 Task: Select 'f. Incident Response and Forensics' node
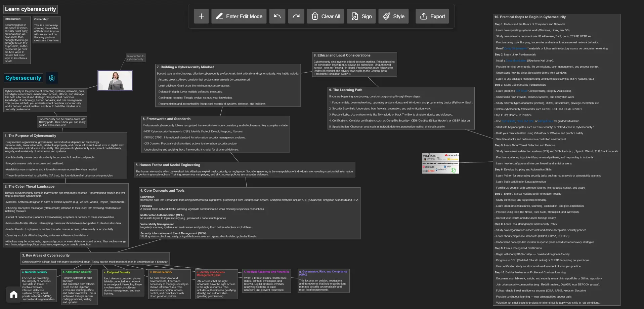click(x=267, y=281)
